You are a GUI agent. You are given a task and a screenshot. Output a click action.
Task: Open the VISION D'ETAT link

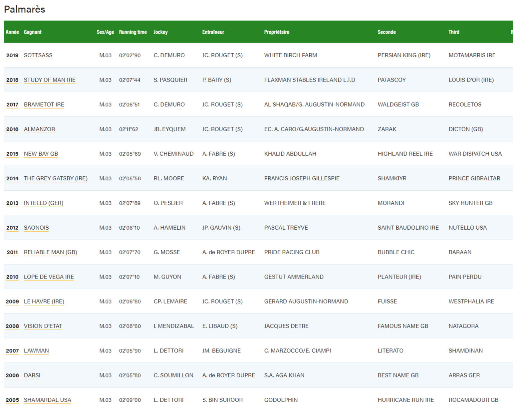(43, 326)
